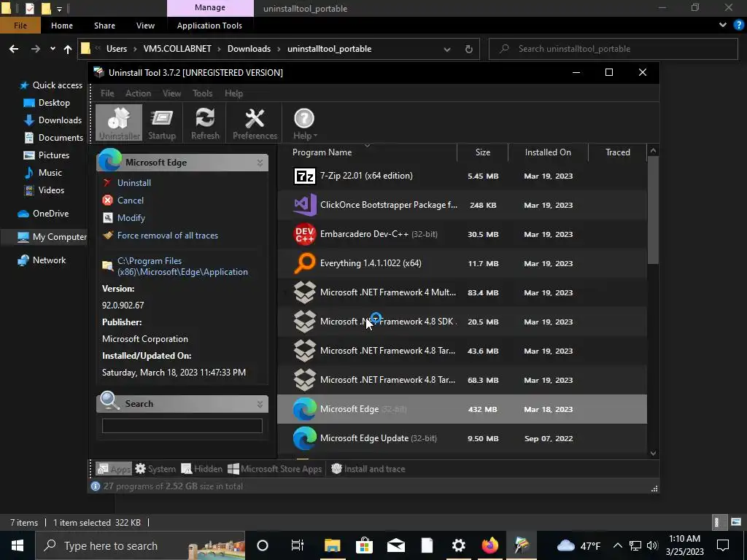Open Preferences with the tools icon
The image size is (747, 560).
255,122
